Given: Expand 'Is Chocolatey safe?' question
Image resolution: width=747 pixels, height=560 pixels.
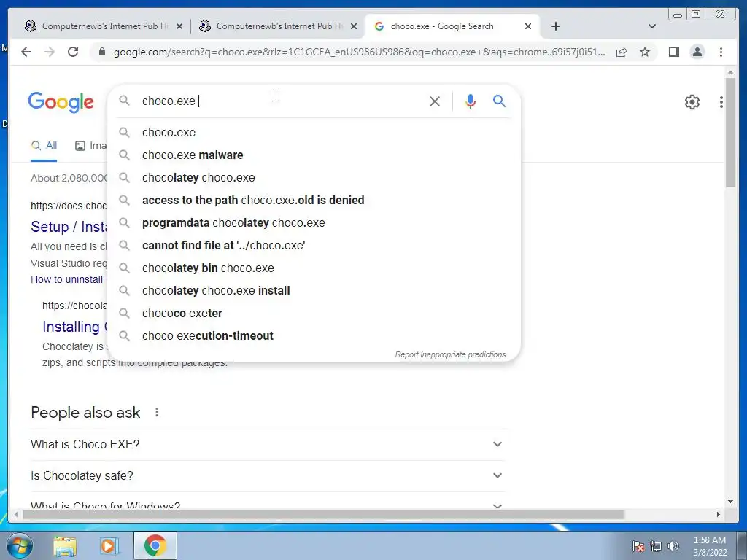Looking at the screenshot, I should click(x=268, y=475).
